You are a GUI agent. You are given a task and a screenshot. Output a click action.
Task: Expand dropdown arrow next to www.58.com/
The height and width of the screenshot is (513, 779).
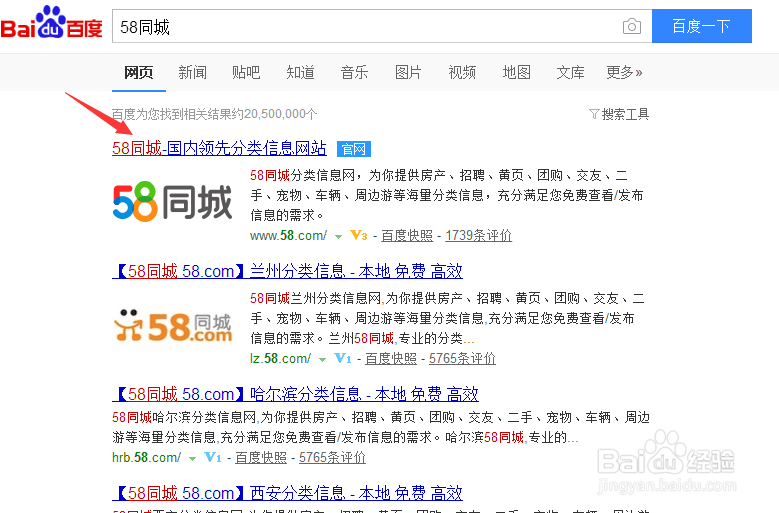tap(338, 237)
